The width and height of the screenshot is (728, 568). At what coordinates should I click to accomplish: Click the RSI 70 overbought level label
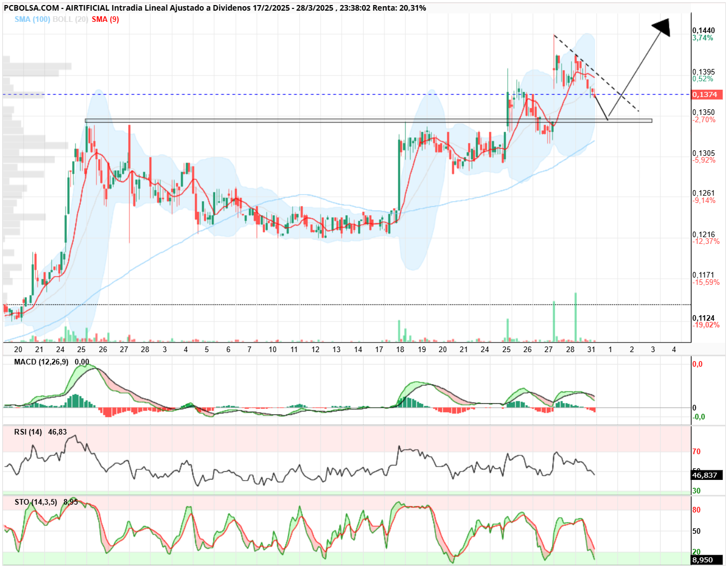(696, 451)
